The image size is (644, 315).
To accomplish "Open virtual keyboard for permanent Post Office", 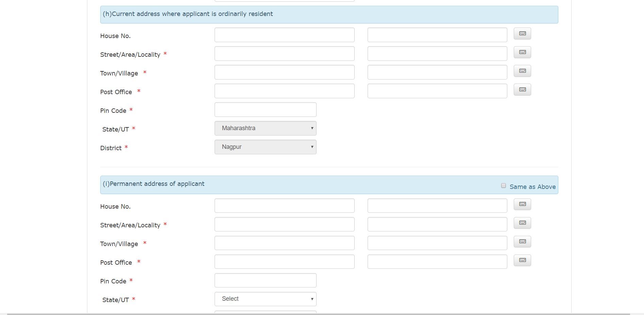I will 522,260.
